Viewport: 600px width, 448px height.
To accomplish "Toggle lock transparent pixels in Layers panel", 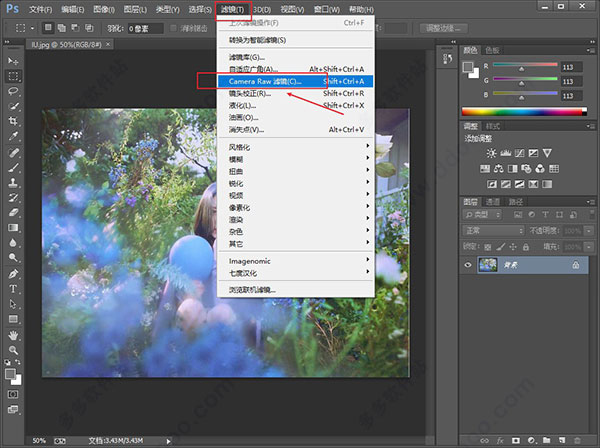I will click(488, 247).
